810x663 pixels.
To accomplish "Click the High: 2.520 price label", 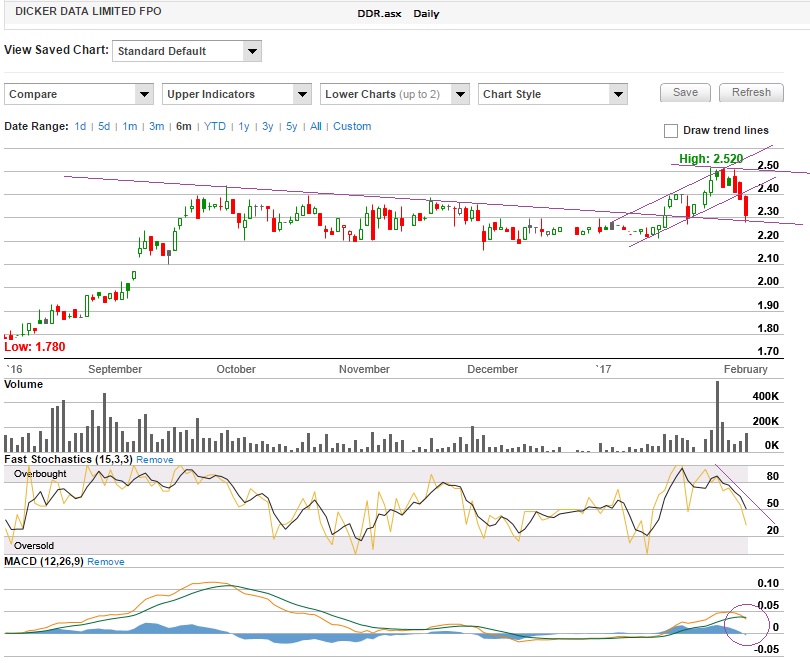I will [711, 159].
